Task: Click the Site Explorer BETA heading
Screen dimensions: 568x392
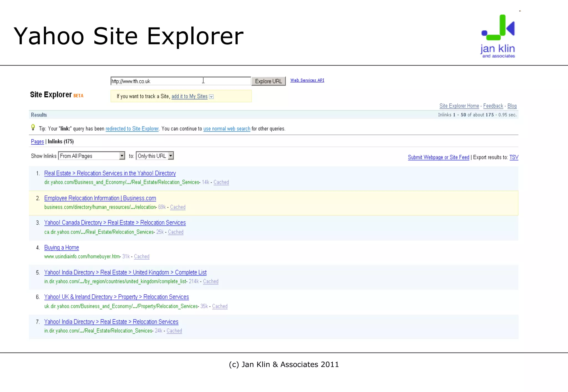Action: pyautogui.click(x=57, y=95)
